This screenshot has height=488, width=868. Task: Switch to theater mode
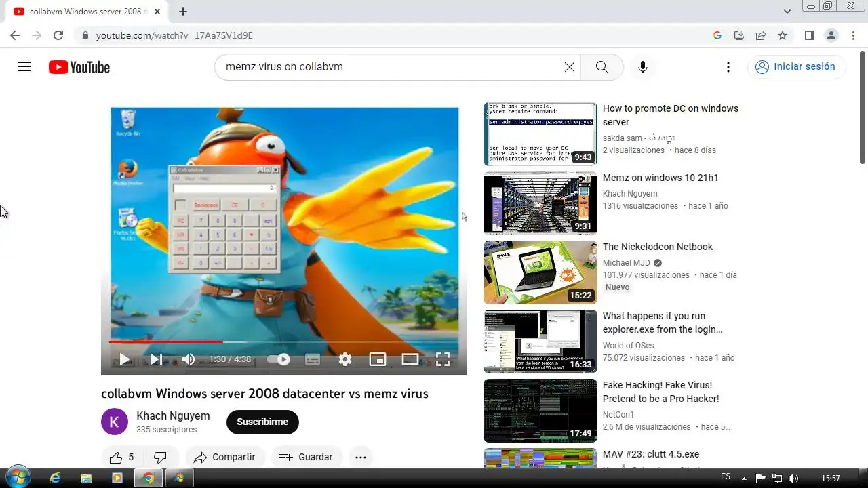pyautogui.click(x=410, y=359)
